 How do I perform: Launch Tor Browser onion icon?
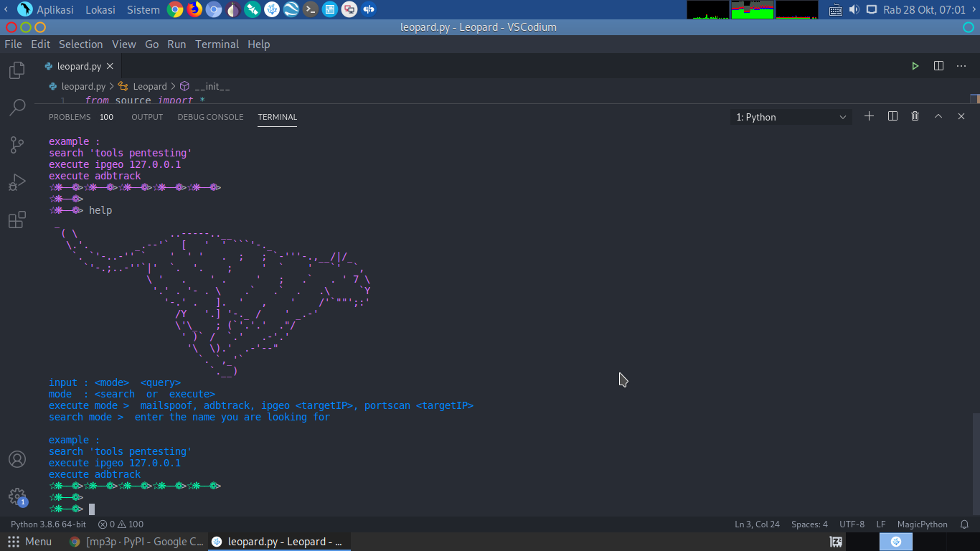pos(233,9)
